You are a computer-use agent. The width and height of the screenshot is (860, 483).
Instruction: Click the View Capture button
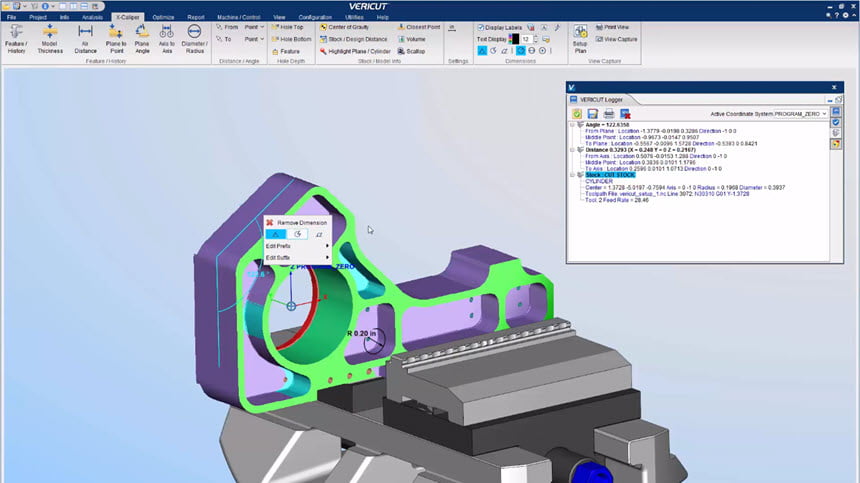616,39
